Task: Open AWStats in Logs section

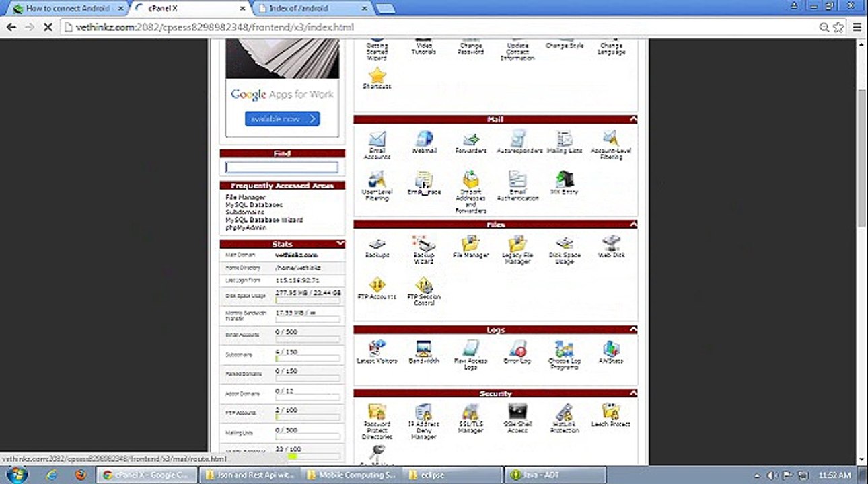Action: tap(611, 352)
